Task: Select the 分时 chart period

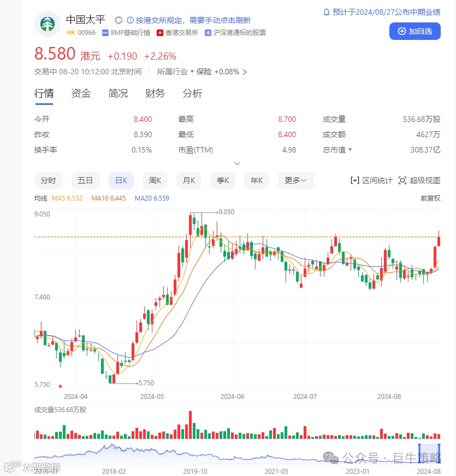Action: pyautogui.click(x=49, y=181)
